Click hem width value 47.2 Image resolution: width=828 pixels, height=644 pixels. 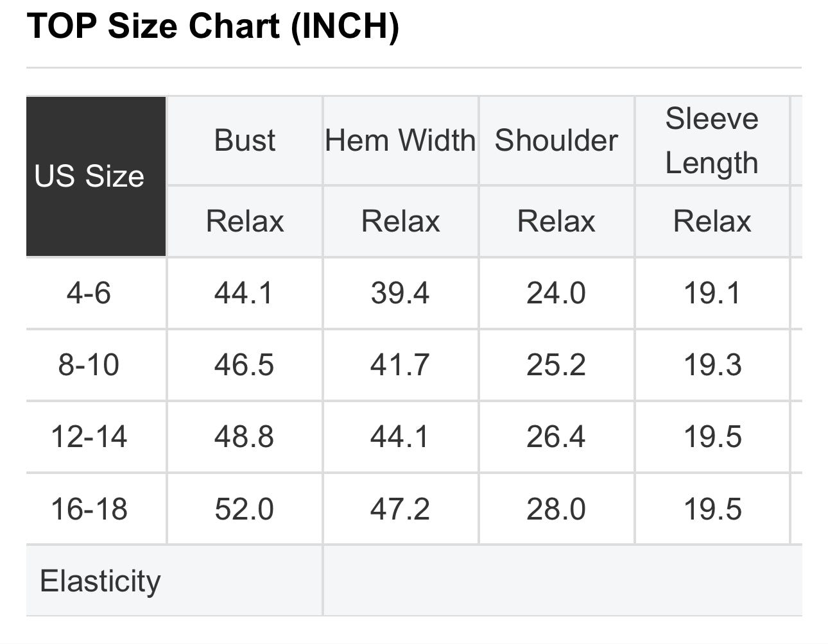(x=400, y=509)
